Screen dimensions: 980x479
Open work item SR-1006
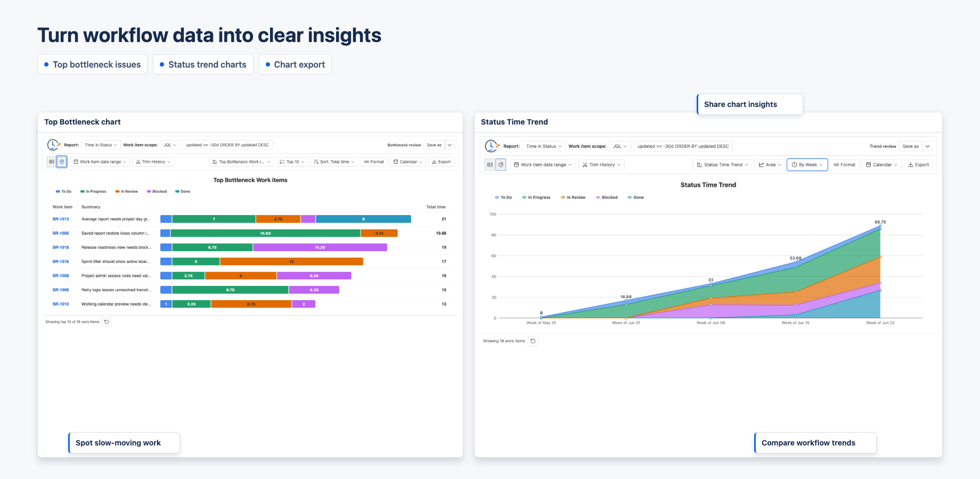[61, 290]
